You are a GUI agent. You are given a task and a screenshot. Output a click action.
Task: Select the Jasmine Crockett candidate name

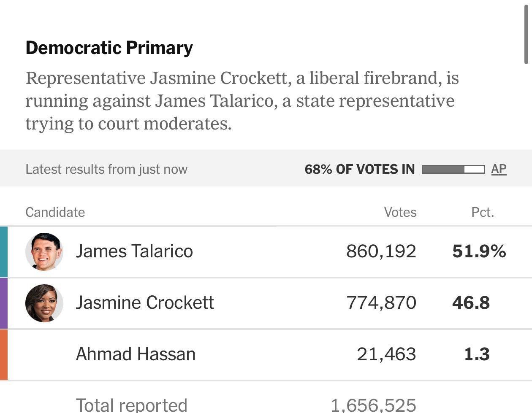(x=145, y=303)
